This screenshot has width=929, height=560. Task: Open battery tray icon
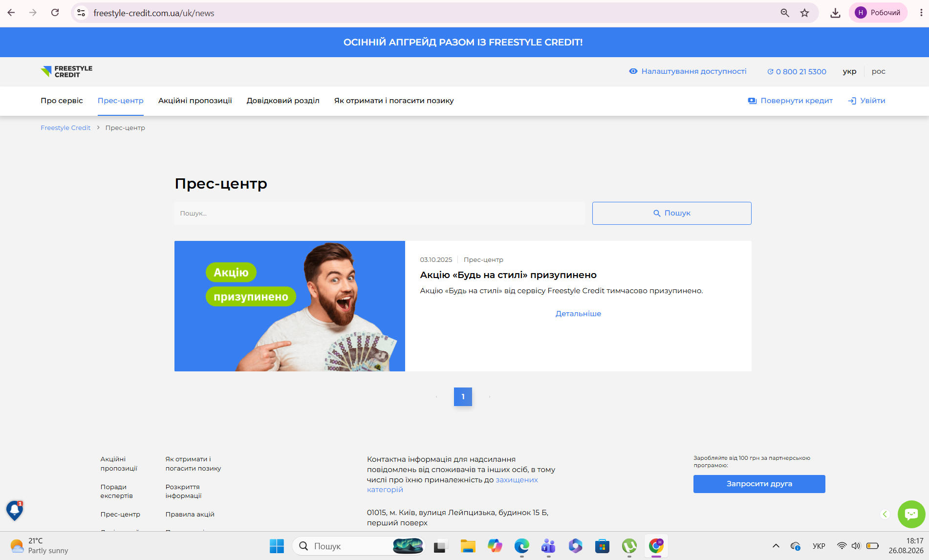872,546
